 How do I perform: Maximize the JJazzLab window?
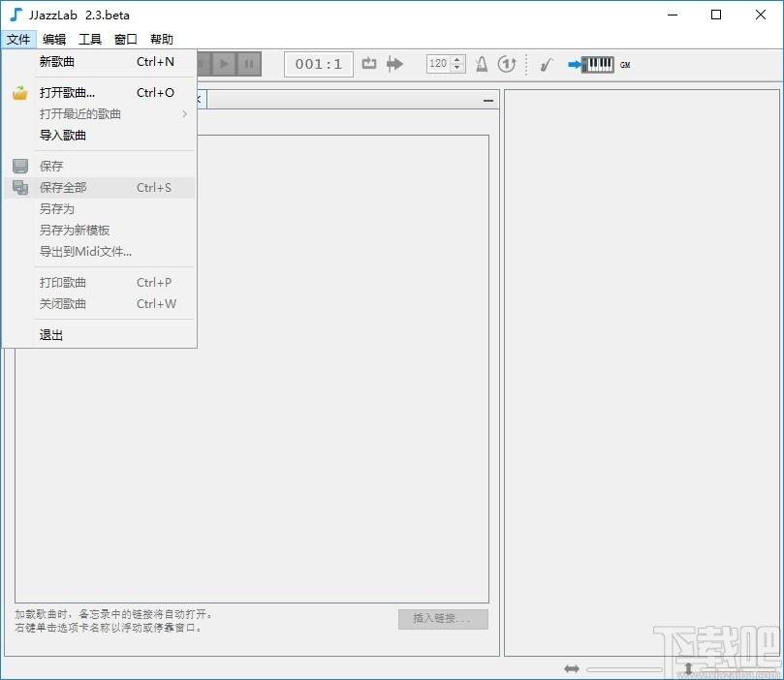click(716, 15)
